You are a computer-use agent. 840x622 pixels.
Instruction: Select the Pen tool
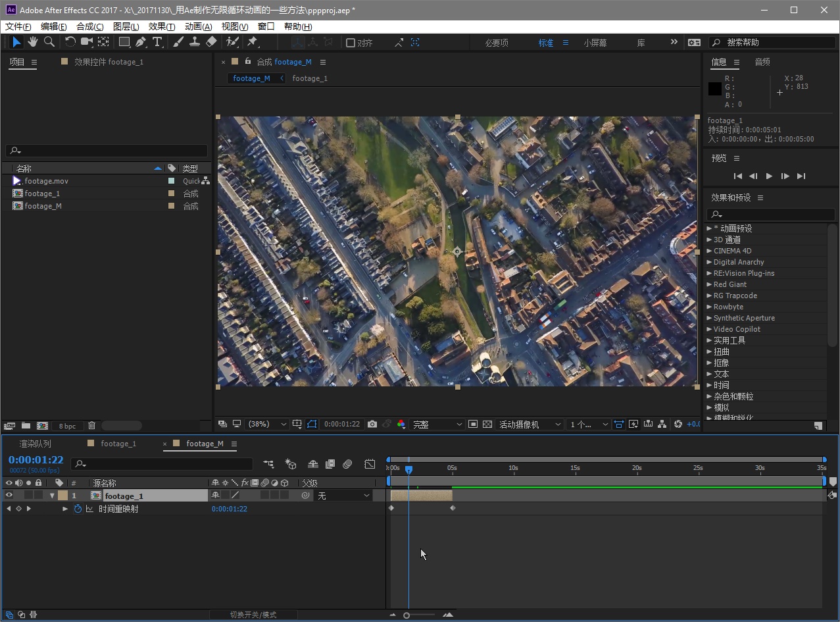tap(141, 42)
